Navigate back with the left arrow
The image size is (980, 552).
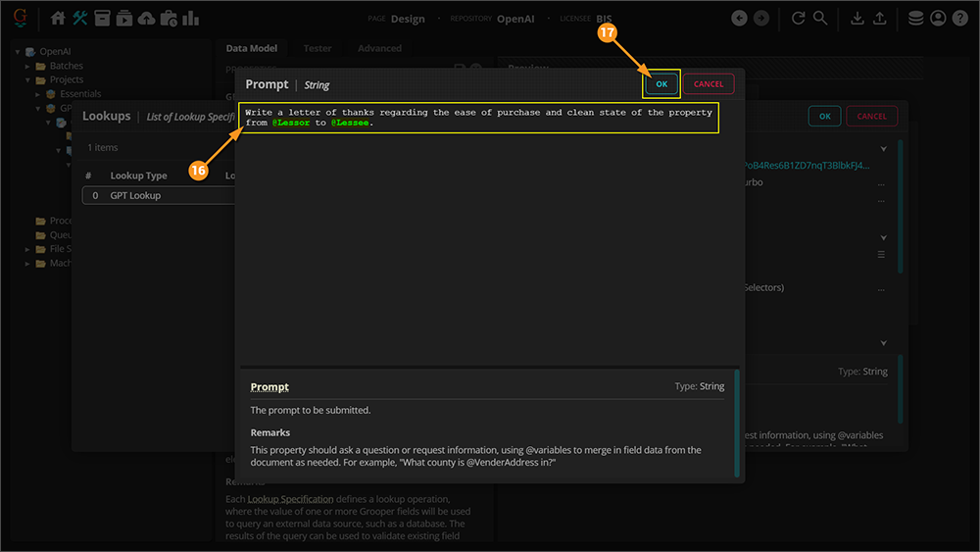(x=739, y=18)
